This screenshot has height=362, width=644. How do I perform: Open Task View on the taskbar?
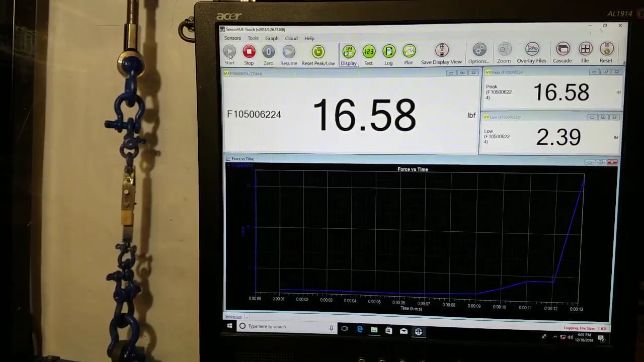(x=345, y=329)
